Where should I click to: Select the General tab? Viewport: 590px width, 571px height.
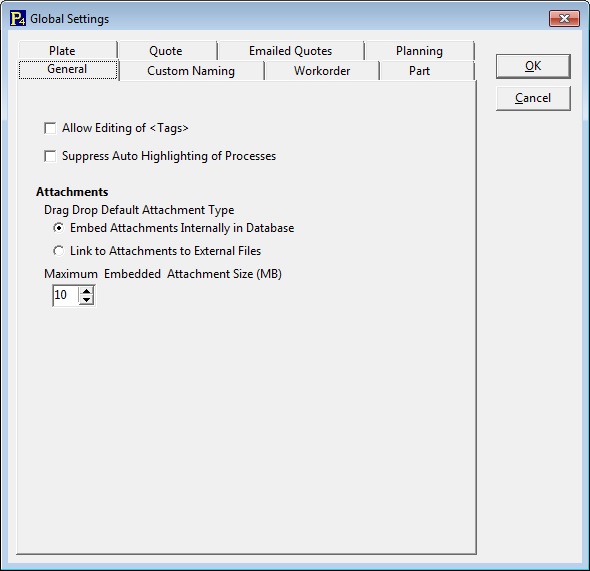point(68,70)
